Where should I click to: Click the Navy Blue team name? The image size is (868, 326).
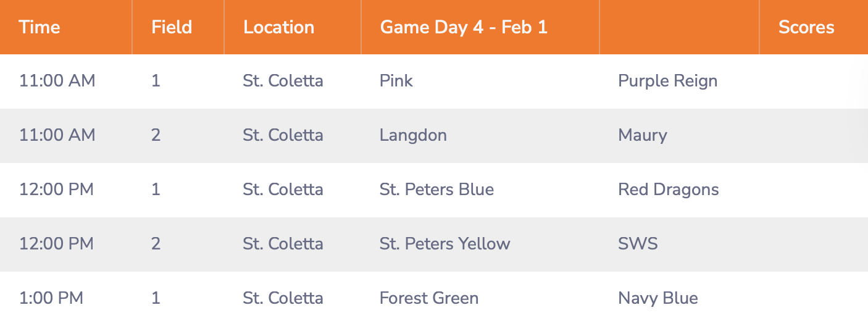(x=658, y=298)
